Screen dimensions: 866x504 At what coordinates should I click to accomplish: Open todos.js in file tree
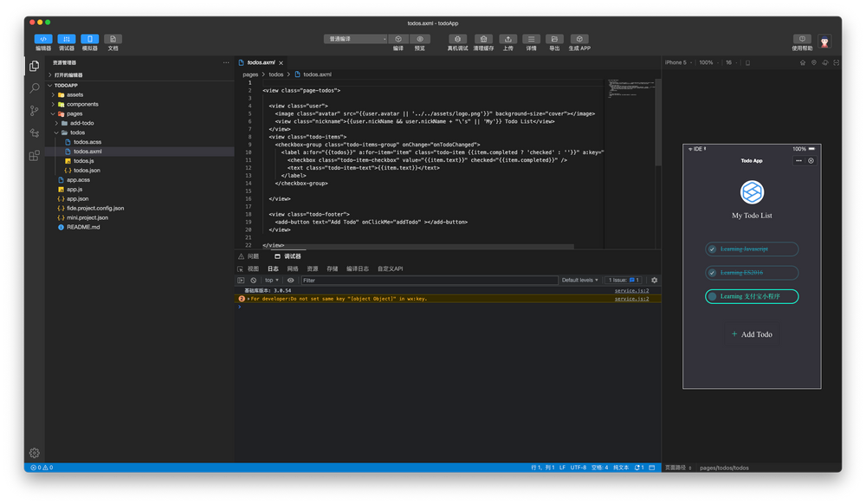tap(139, 161)
